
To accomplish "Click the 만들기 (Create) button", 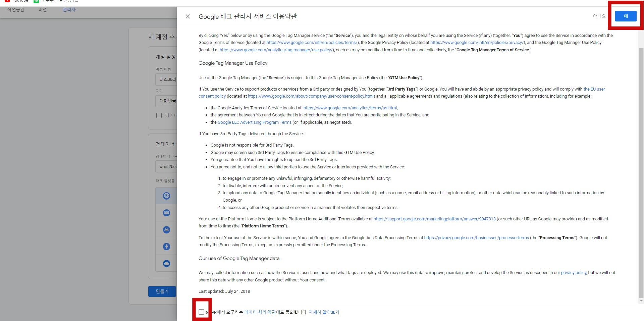I will click(162, 291).
